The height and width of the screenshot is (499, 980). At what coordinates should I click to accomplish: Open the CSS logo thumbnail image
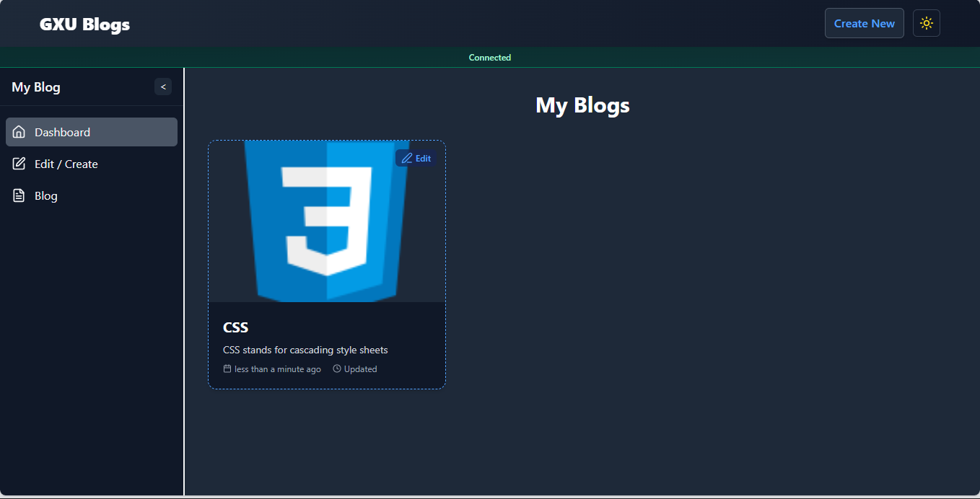click(327, 221)
